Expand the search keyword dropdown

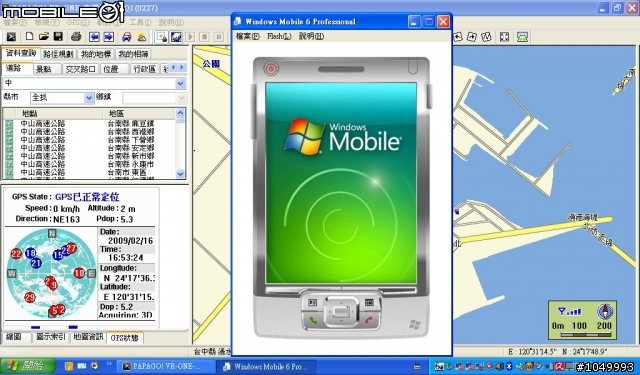click(x=180, y=83)
